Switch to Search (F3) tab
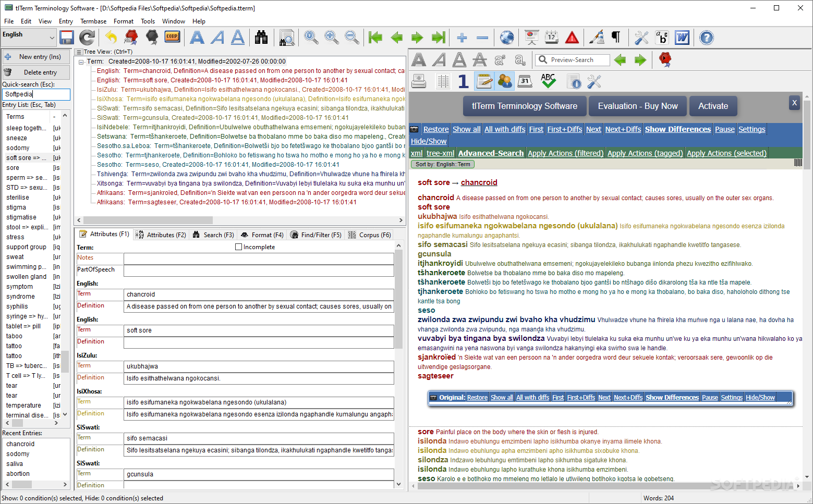Image resolution: width=813 pixels, height=504 pixels. (x=213, y=235)
